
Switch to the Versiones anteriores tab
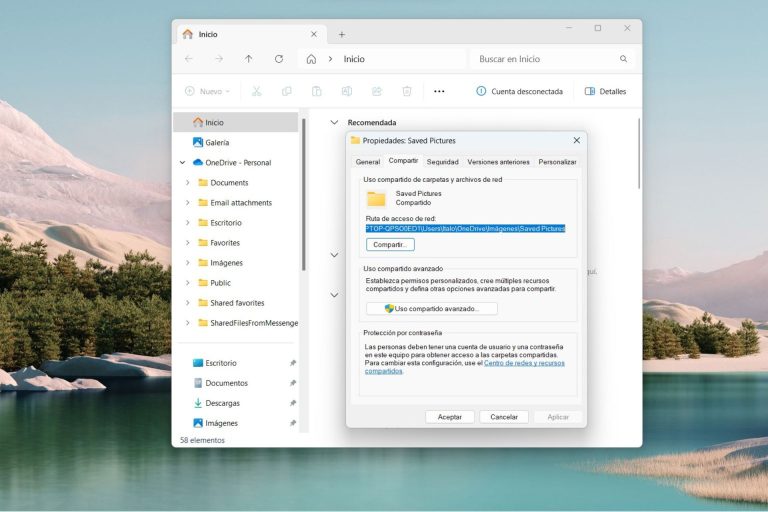coord(498,162)
